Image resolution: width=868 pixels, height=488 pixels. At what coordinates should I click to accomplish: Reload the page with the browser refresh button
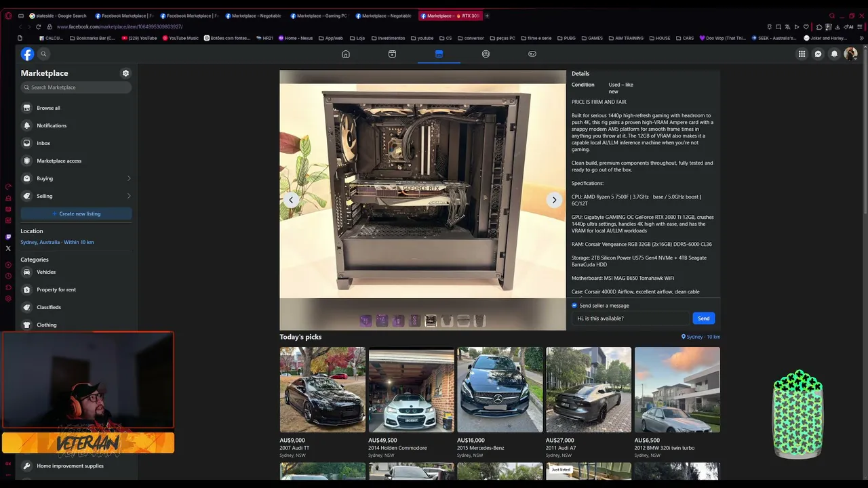click(x=38, y=26)
